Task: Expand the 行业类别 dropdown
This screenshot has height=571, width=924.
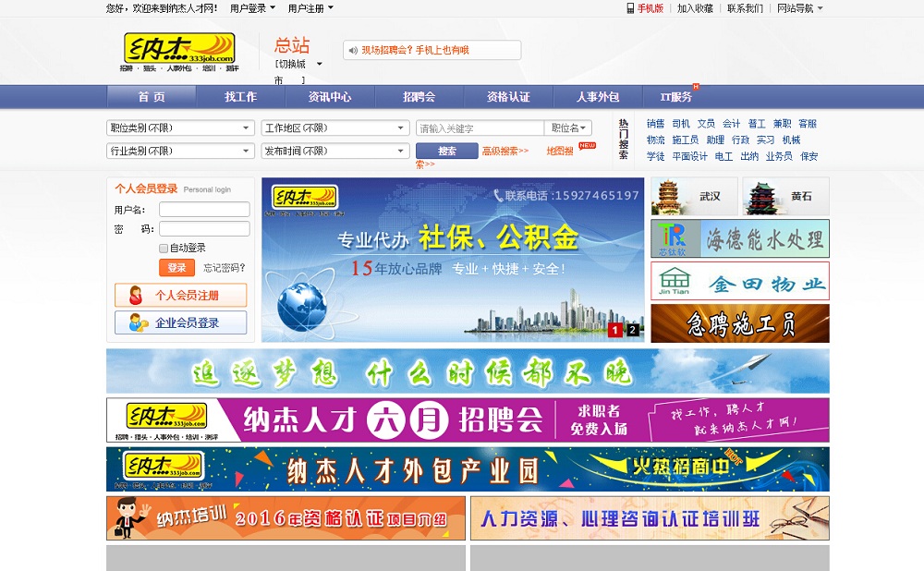Action: point(180,151)
